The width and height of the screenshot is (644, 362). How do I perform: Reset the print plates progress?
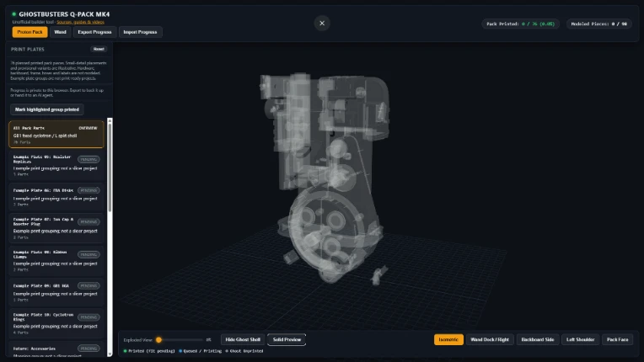click(99, 49)
